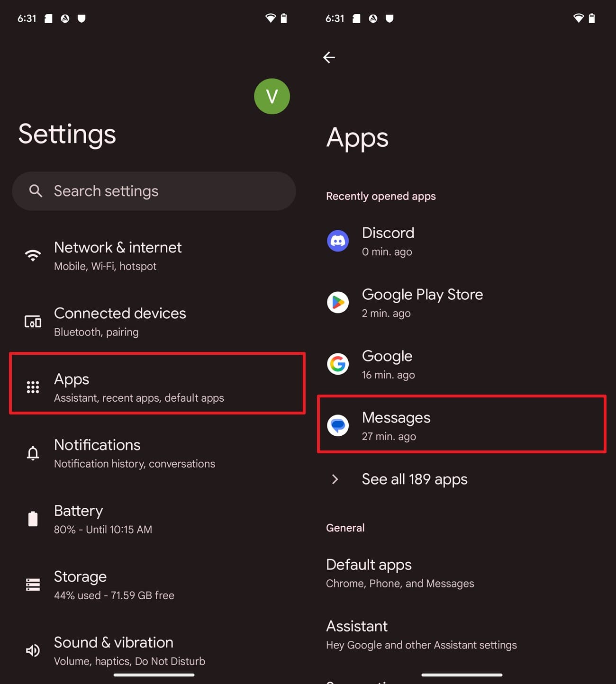The image size is (616, 684).
Task: Tap the shield status icon on left screen
Action: (x=82, y=18)
